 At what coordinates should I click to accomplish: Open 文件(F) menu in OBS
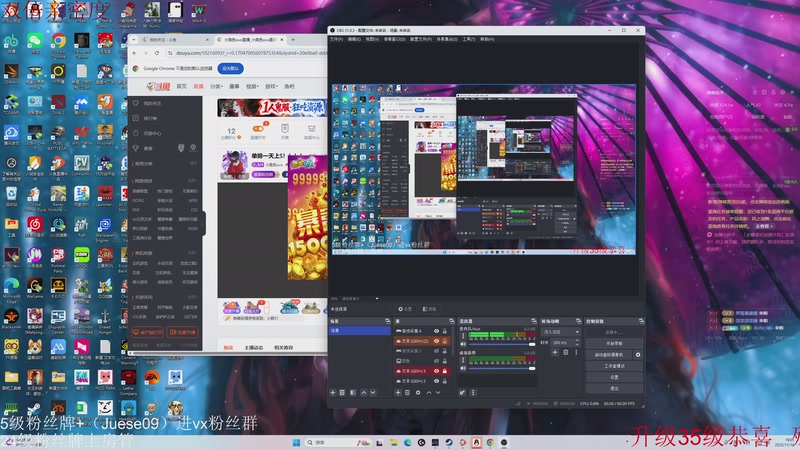pos(336,39)
